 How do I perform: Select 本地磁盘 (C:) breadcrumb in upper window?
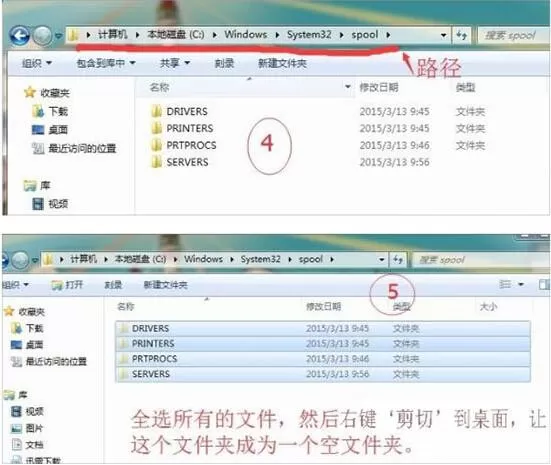click(x=175, y=34)
